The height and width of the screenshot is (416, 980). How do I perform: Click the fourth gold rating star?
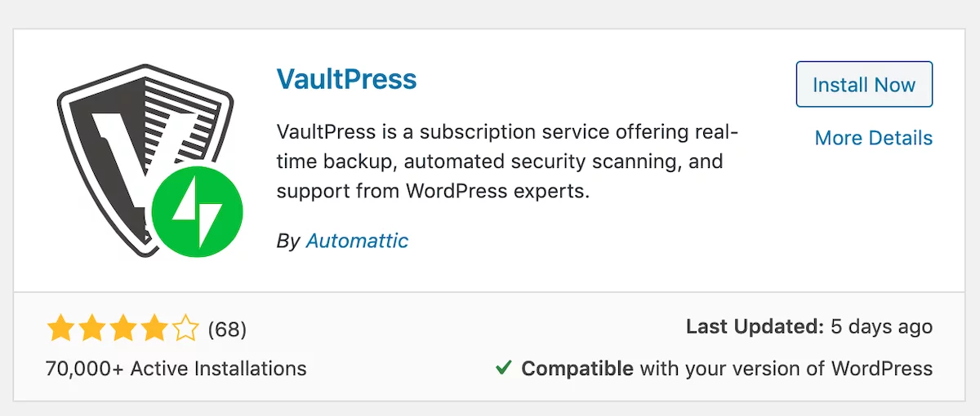pyautogui.click(x=154, y=330)
